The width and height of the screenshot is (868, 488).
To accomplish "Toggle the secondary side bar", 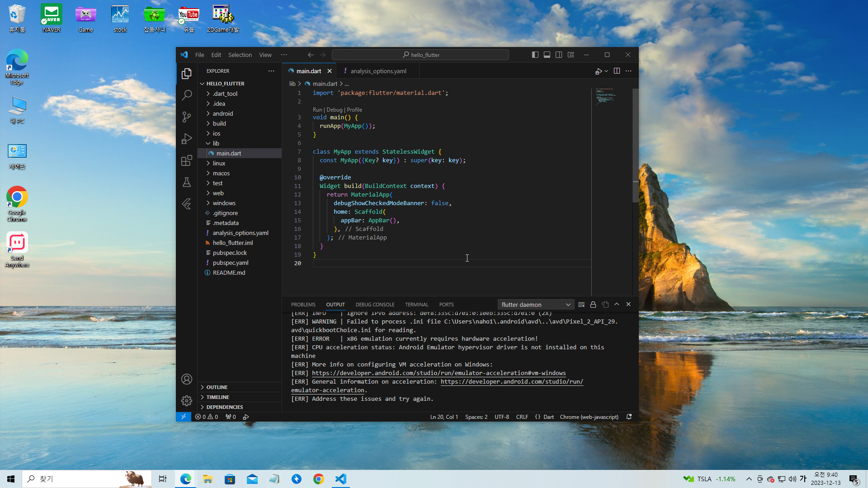I will [559, 55].
